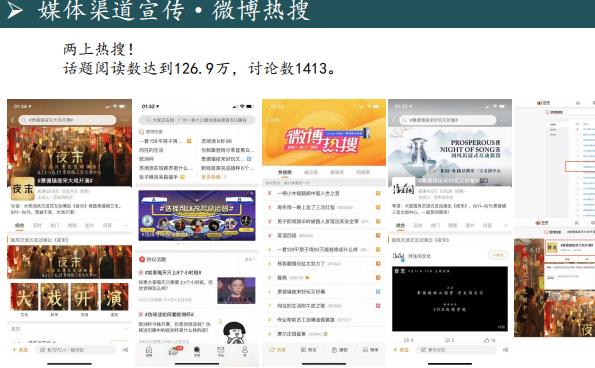The width and height of the screenshot is (595, 368).
Task: Tap the profile 我 icon in bottom navigation
Action: click(245, 351)
